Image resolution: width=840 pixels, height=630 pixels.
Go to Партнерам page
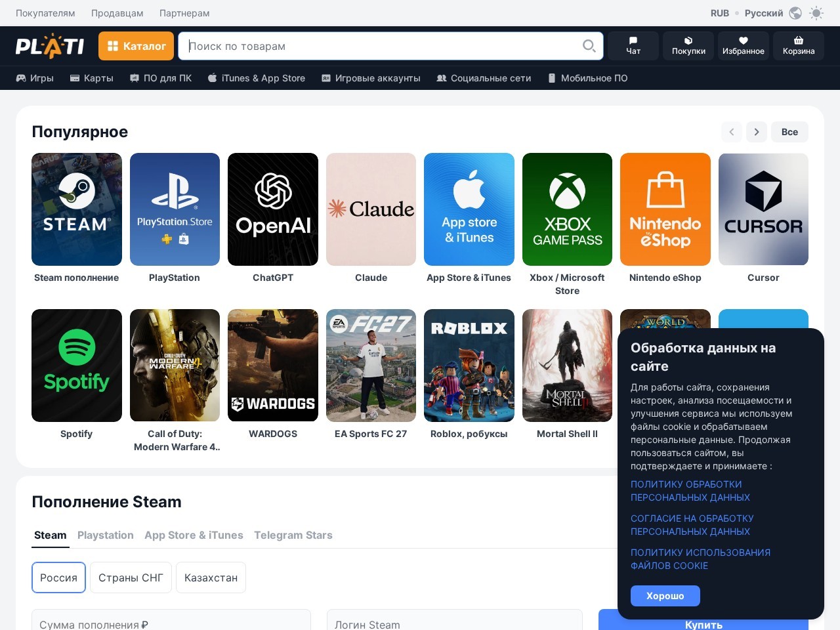(x=184, y=13)
